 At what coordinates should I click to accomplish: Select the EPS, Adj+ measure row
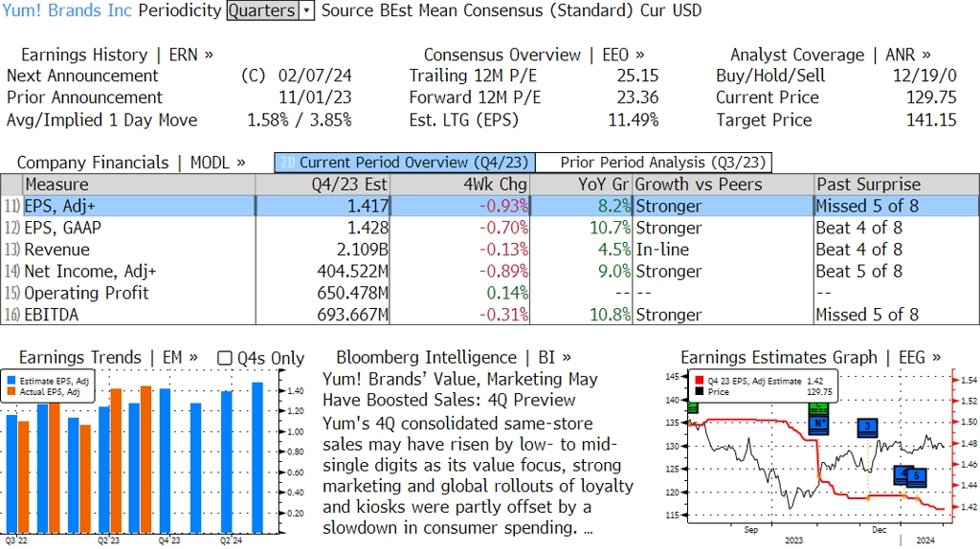pyautogui.click(x=490, y=206)
